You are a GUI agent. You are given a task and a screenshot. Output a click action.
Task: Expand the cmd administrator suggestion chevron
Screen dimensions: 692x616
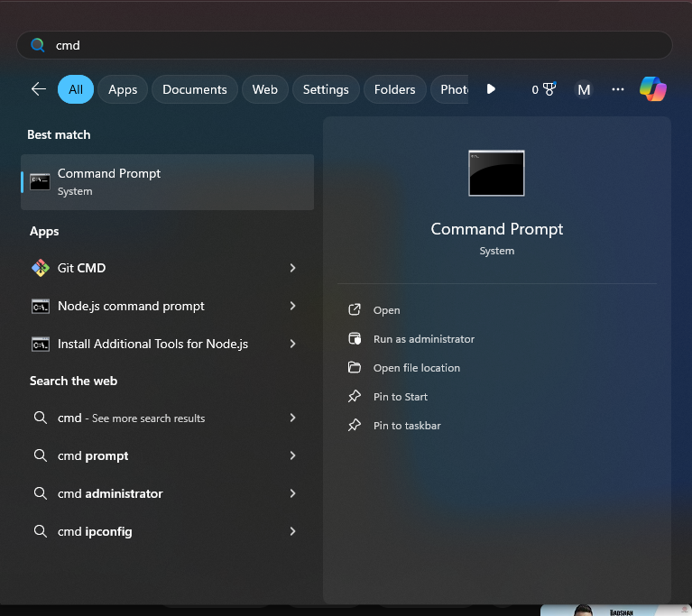point(292,493)
